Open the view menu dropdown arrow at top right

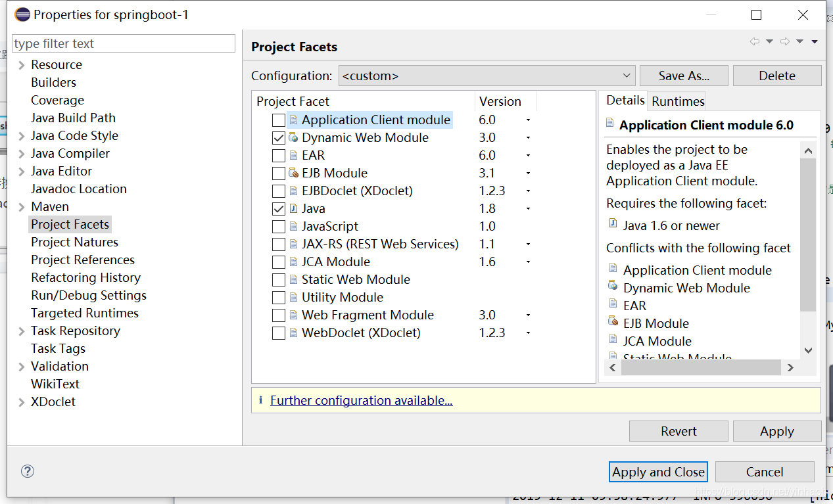(x=815, y=41)
